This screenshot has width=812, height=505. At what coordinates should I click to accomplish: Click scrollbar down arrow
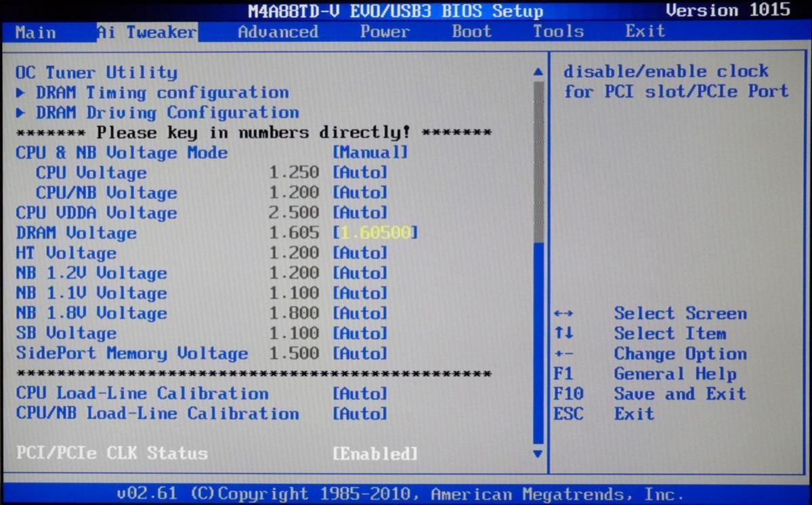[x=538, y=454]
